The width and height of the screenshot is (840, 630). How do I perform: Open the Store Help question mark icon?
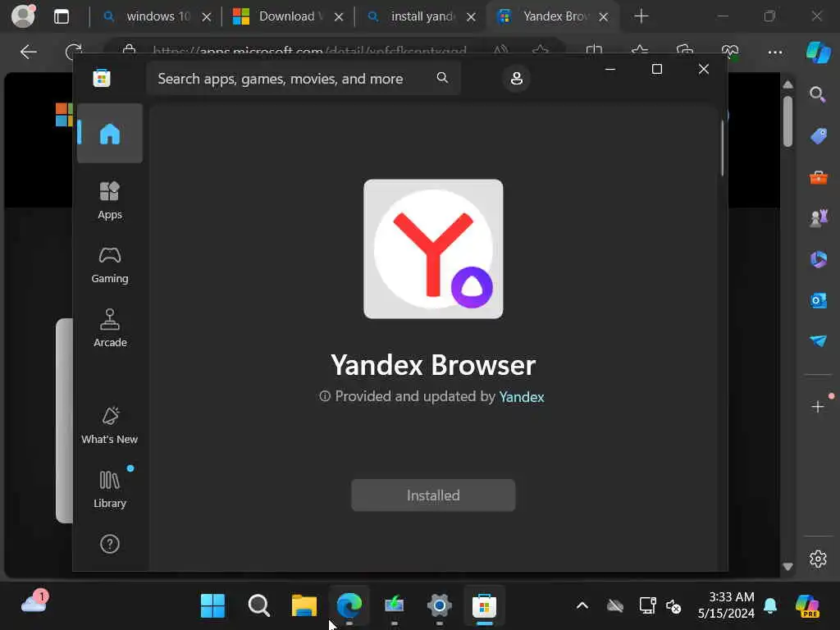(110, 544)
